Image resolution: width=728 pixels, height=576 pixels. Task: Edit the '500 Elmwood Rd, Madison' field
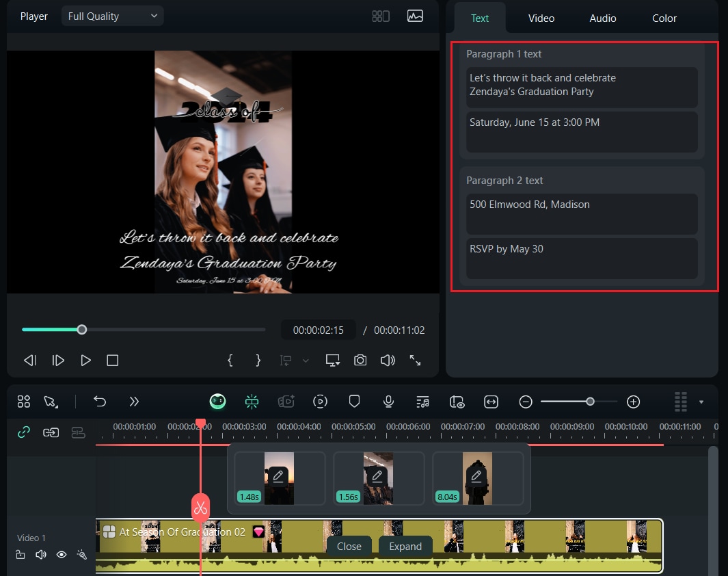click(582, 213)
